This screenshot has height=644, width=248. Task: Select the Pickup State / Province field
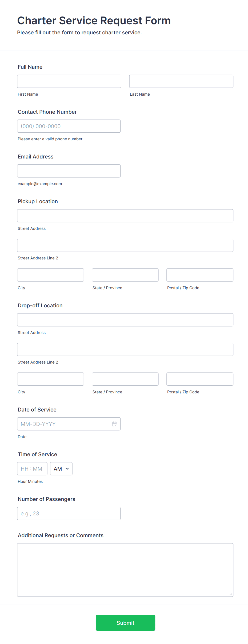pyautogui.click(x=125, y=275)
